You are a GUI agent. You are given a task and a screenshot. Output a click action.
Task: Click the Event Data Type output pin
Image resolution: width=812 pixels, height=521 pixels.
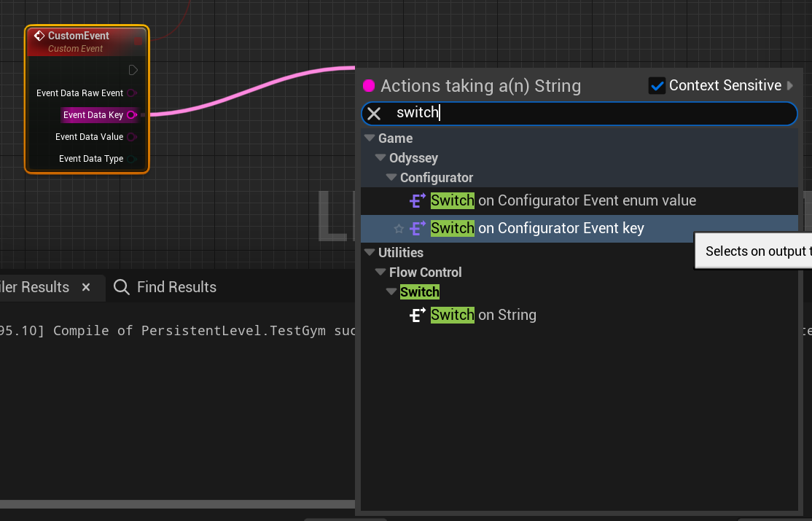(132, 159)
